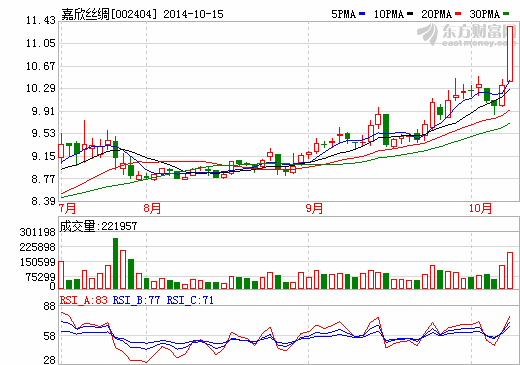Click the RSI_A:83 indicator label
The image size is (520, 365).
click(84, 300)
